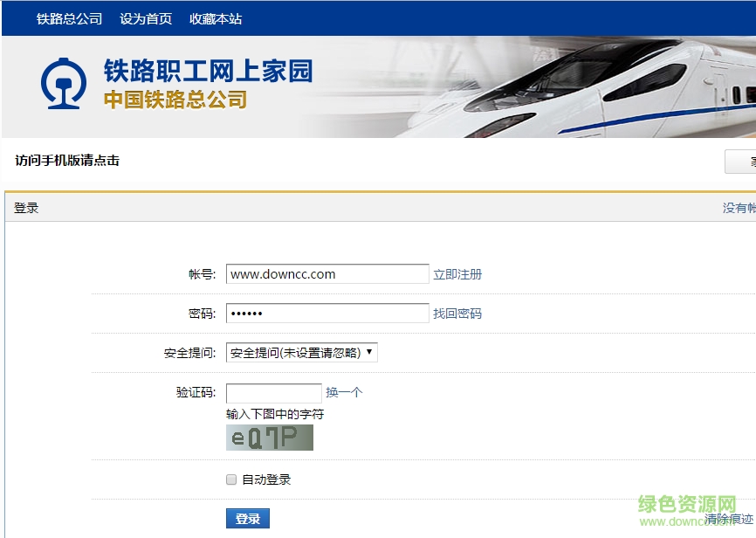Image resolution: width=756 pixels, height=538 pixels.
Task: Enable the 自动登录 checkbox
Action: [231, 479]
